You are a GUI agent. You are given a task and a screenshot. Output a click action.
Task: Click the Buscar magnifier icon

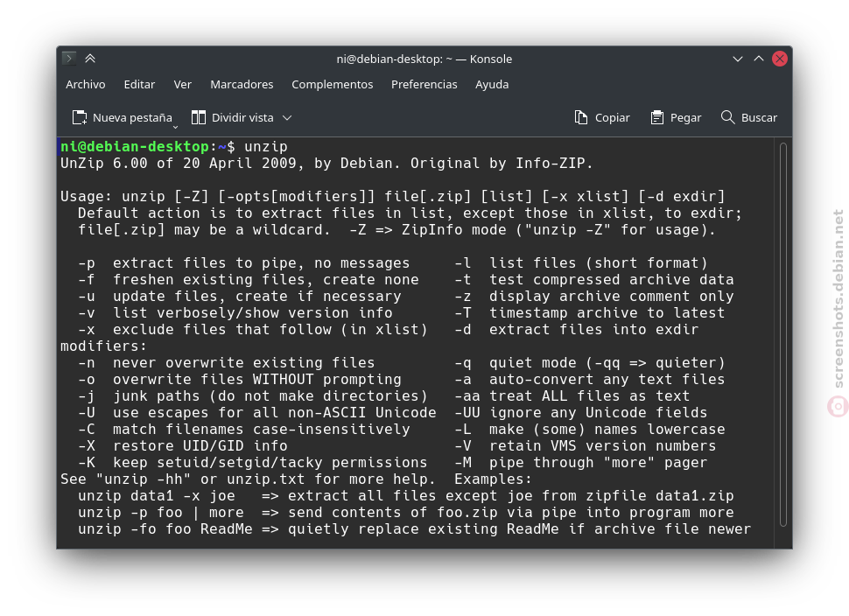[727, 117]
